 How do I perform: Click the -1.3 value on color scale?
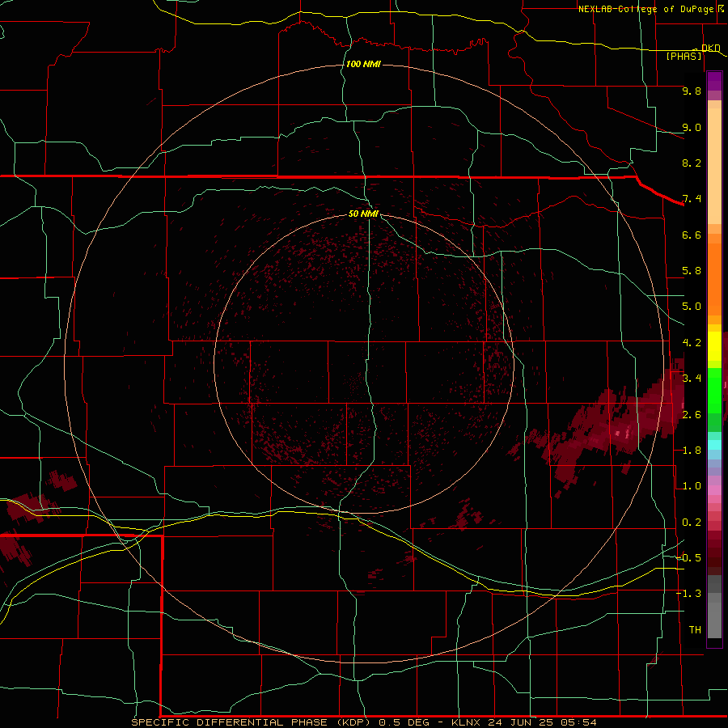(x=689, y=594)
